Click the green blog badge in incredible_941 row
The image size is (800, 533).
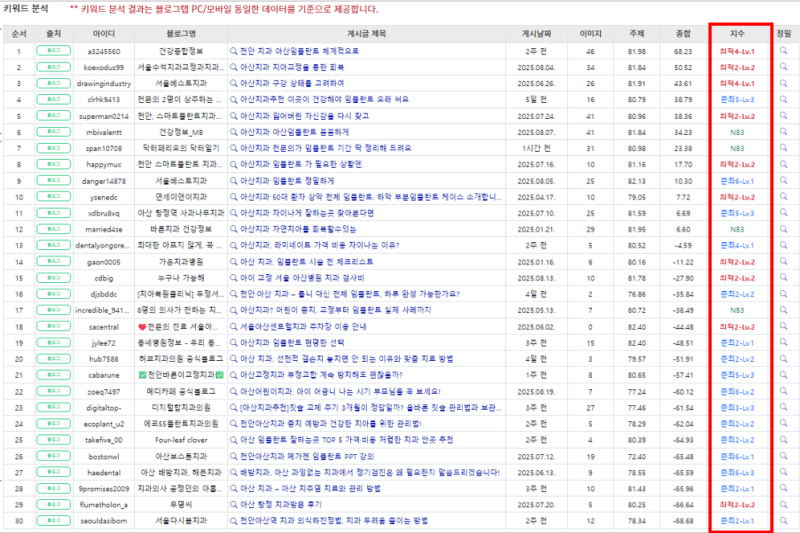54,310
